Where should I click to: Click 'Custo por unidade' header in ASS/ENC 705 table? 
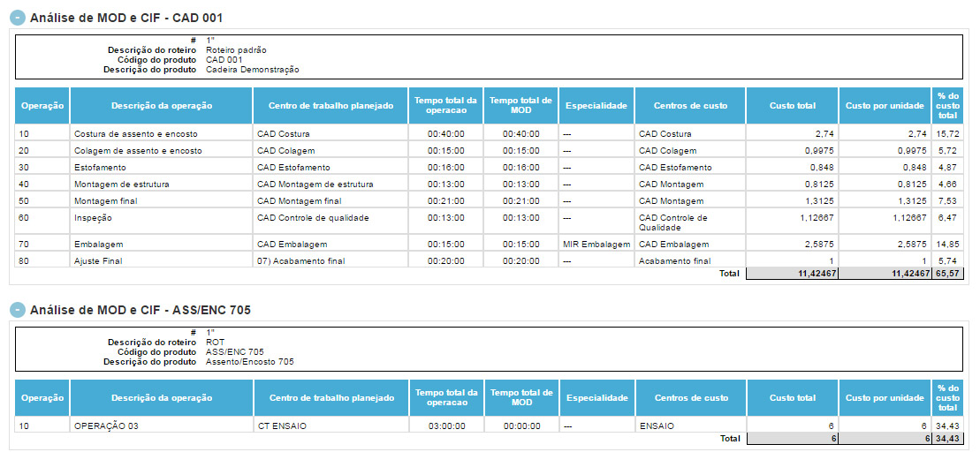(885, 398)
